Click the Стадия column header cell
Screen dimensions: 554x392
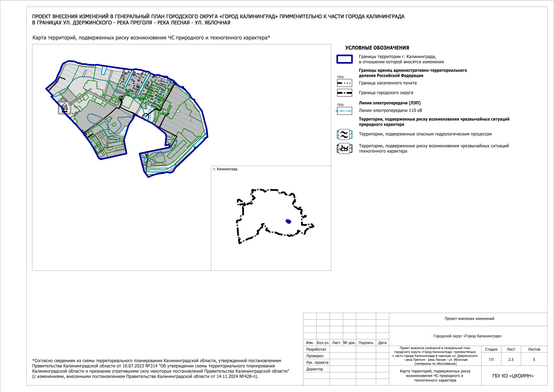pyautogui.click(x=491, y=349)
